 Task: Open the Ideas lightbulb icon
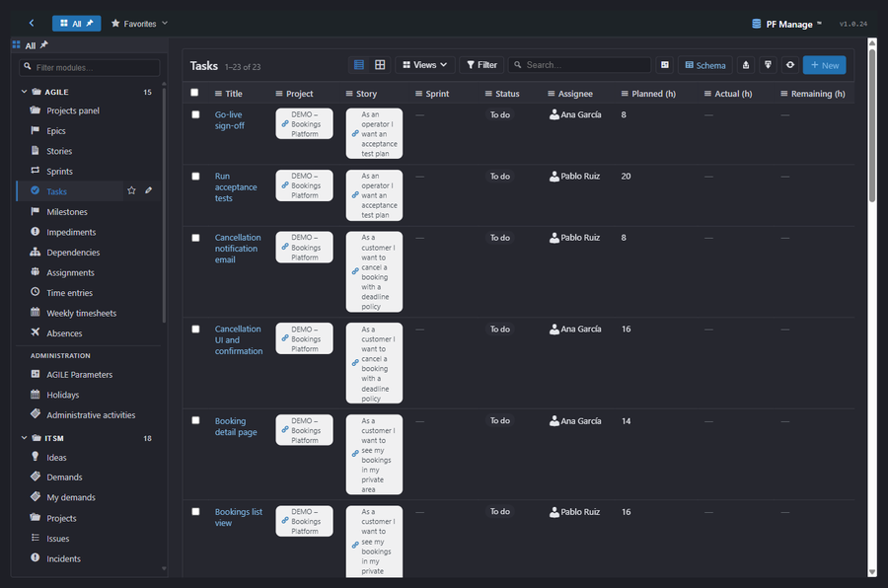point(36,457)
